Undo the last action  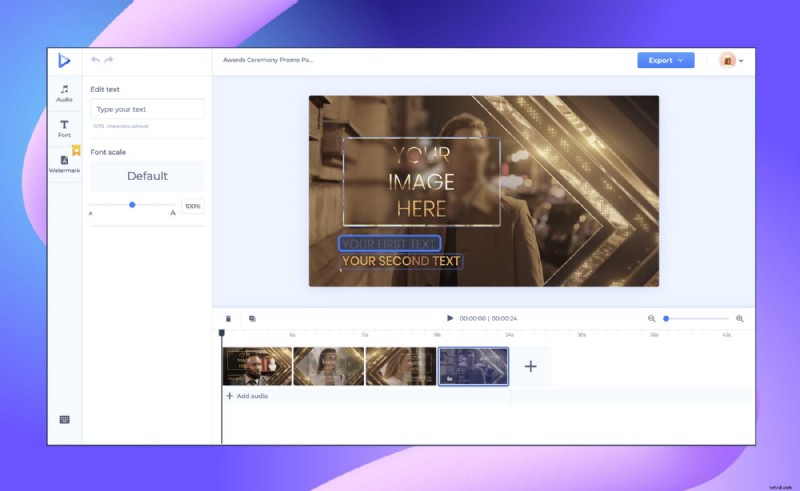tap(96, 60)
